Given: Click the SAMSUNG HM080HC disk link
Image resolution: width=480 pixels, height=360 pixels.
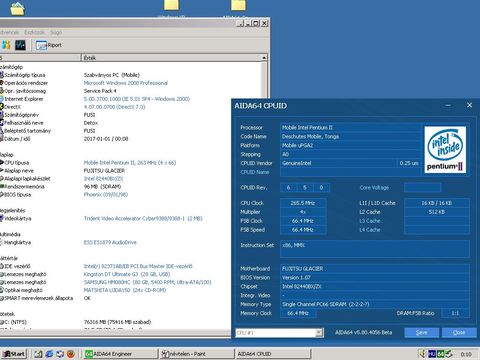Looking at the screenshot, I should click(x=147, y=282).
